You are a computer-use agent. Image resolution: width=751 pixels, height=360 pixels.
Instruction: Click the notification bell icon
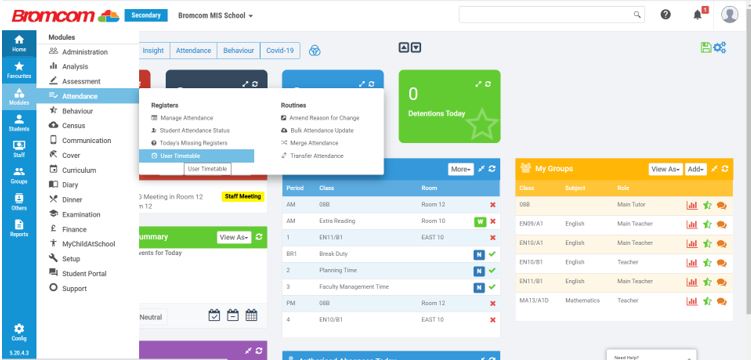coord(698,15)
